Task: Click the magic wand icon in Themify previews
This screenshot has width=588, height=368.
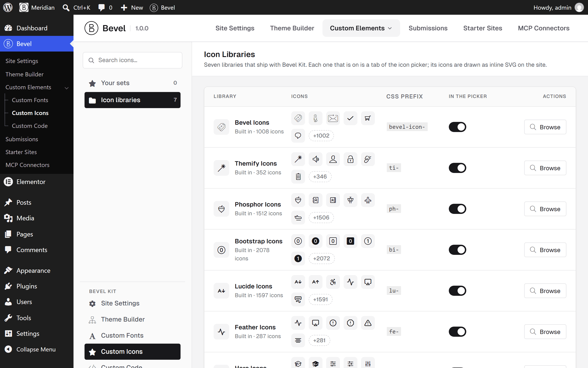Action: coord(298,159)
